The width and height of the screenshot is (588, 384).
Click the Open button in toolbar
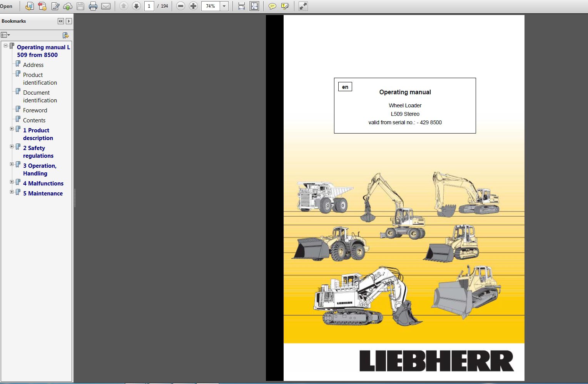(6, 6)
